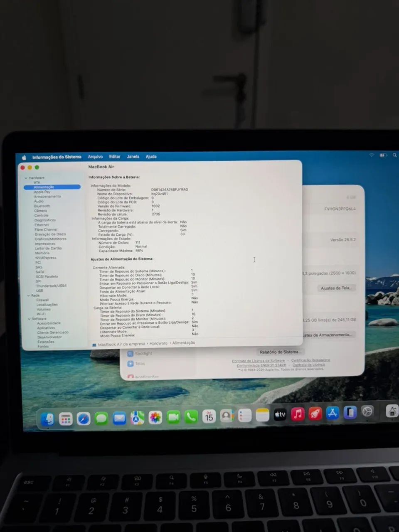Screen dimensions: 399x532
Task: Open iPhone Mirroring in dock
Action: (350, 412)
